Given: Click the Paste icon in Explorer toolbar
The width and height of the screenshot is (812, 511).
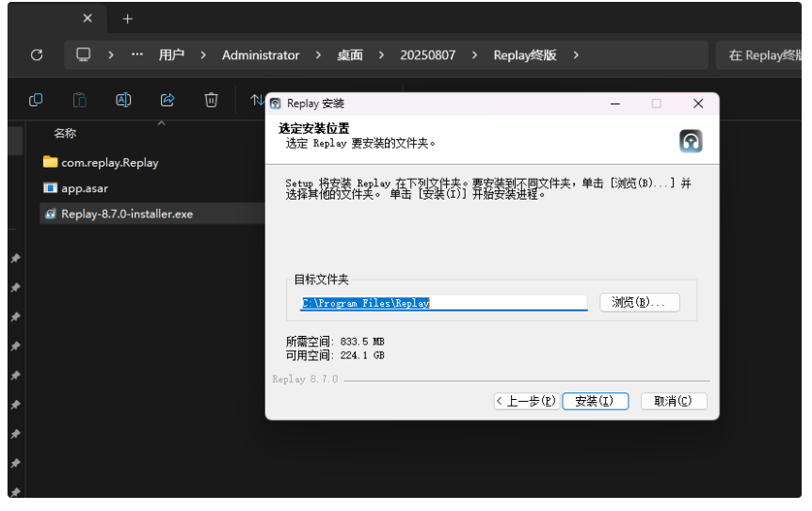Looking at the screenshot, I should pos(80,100).
